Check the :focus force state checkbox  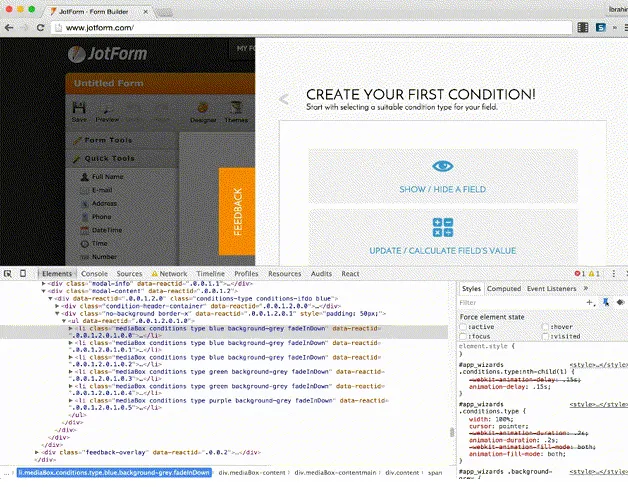(463, 336)
